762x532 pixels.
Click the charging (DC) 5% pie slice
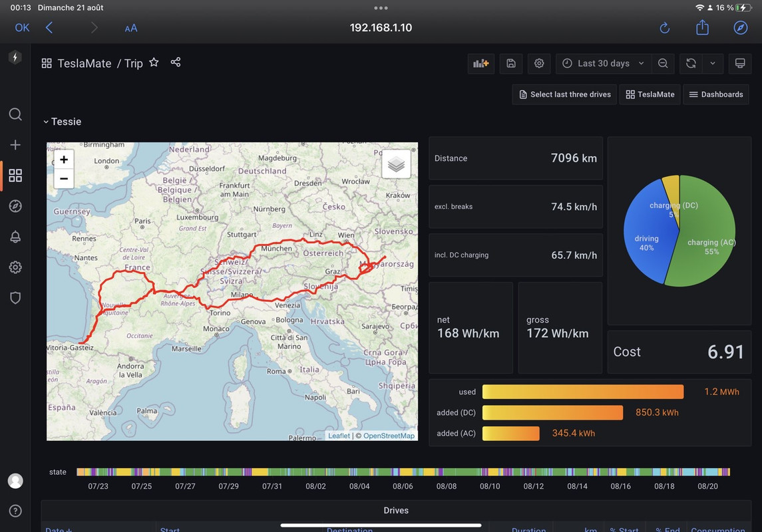(x=673, y=194)
